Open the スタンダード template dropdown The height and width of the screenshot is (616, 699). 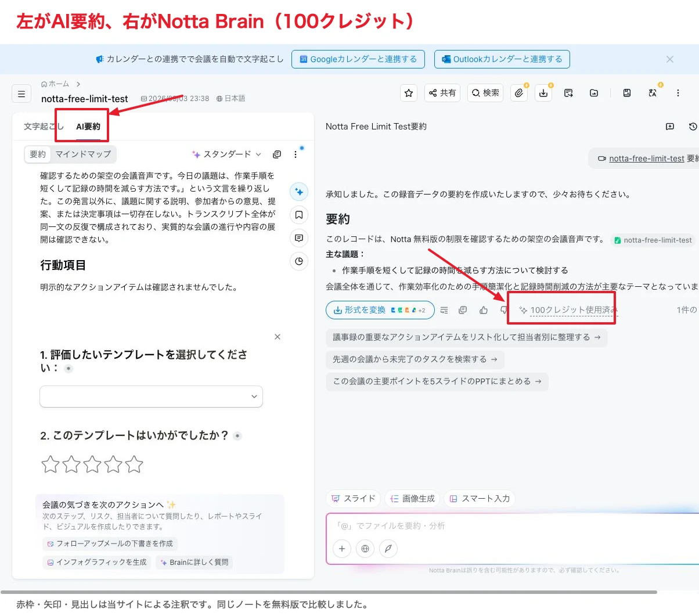(x=227, y=154)
